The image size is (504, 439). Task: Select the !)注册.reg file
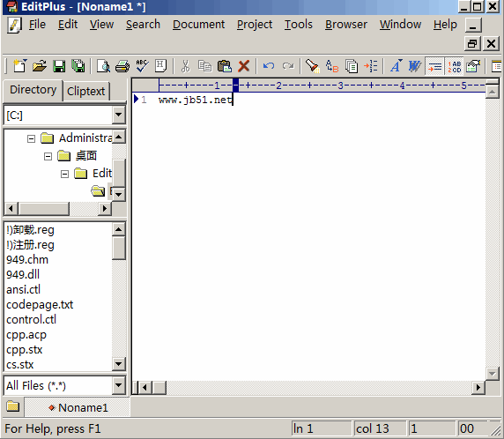(30, 245)
